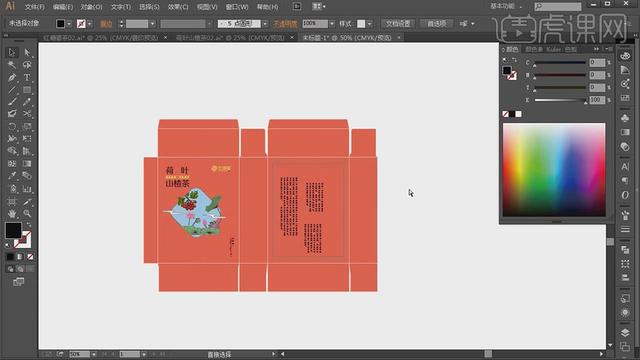The image size is (640, 360).
Task: Activate Color panel fill box
Action: [507, 71]
